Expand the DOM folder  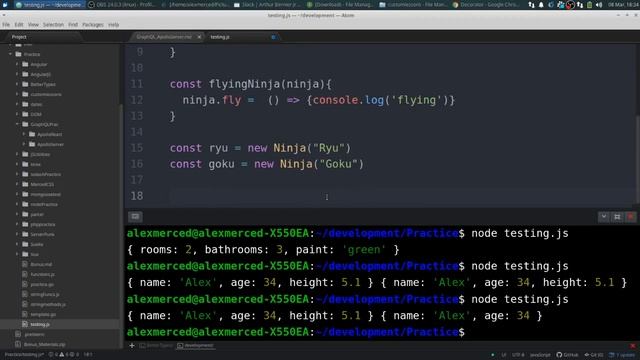click(17, 114)
